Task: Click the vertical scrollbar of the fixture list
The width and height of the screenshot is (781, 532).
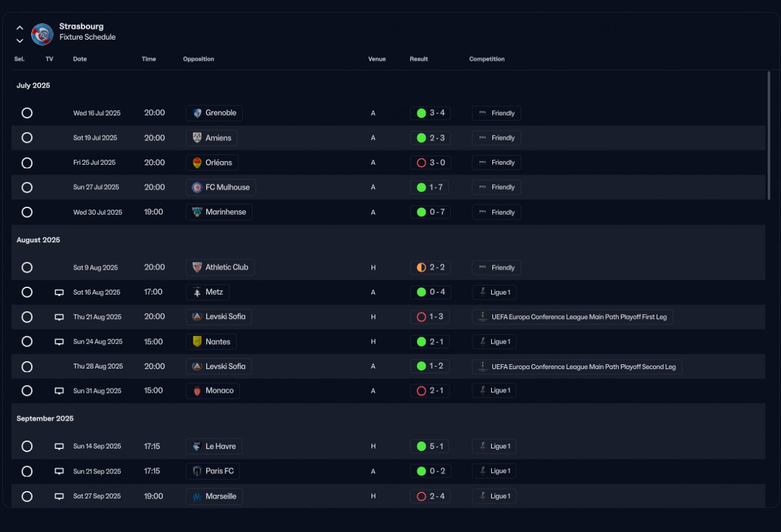Action: click(x=769, y=135)
